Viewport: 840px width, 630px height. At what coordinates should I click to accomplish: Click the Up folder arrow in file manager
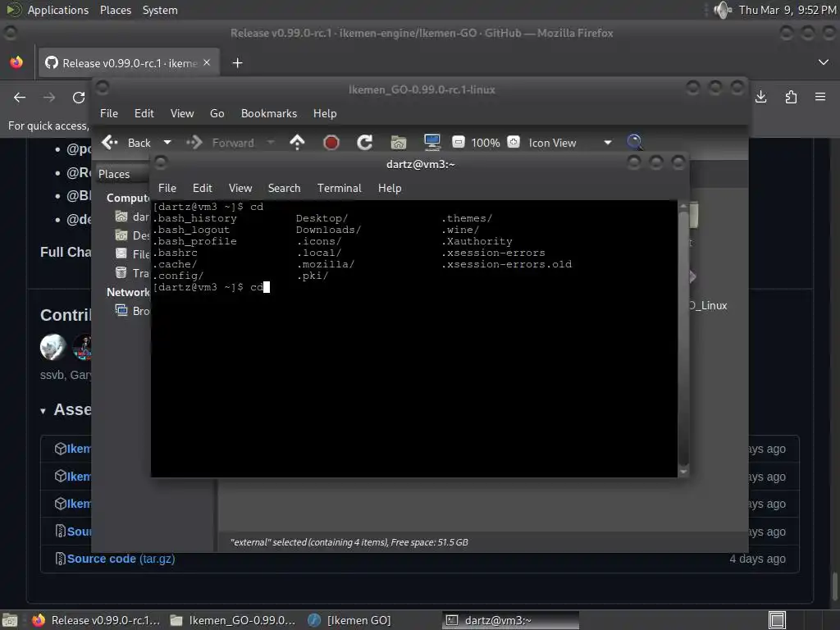(297, 143)
